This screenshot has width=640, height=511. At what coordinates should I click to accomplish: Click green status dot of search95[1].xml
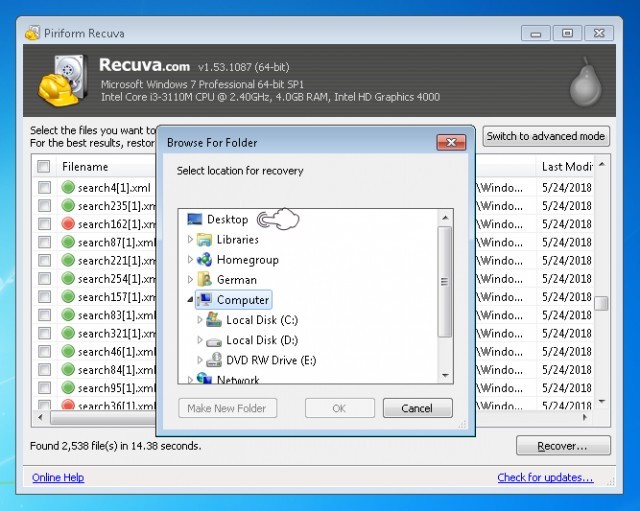(x=68, y=387)
